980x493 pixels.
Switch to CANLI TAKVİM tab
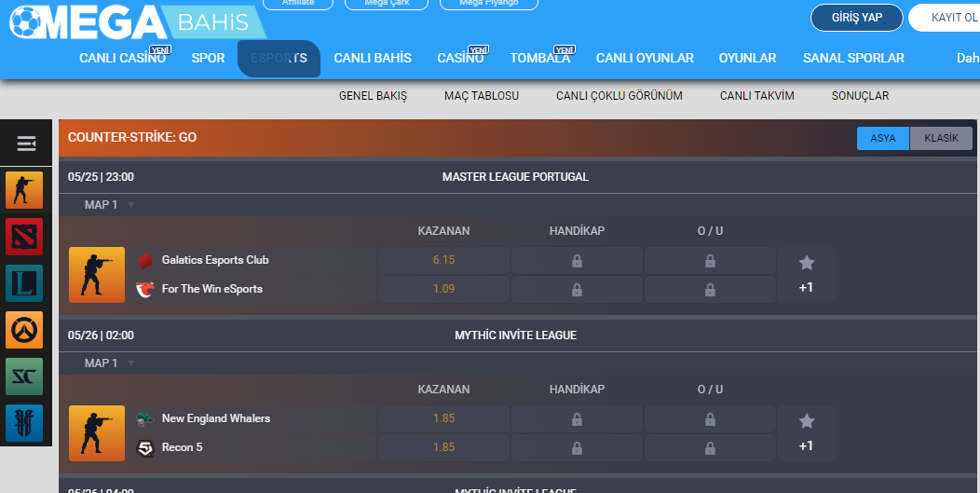coord(756,96)
